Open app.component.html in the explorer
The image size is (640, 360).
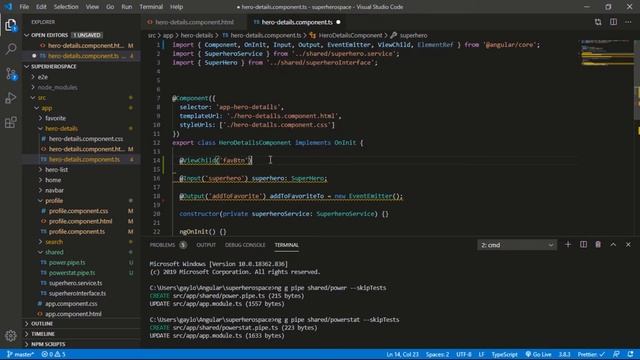tap(73, 314)
